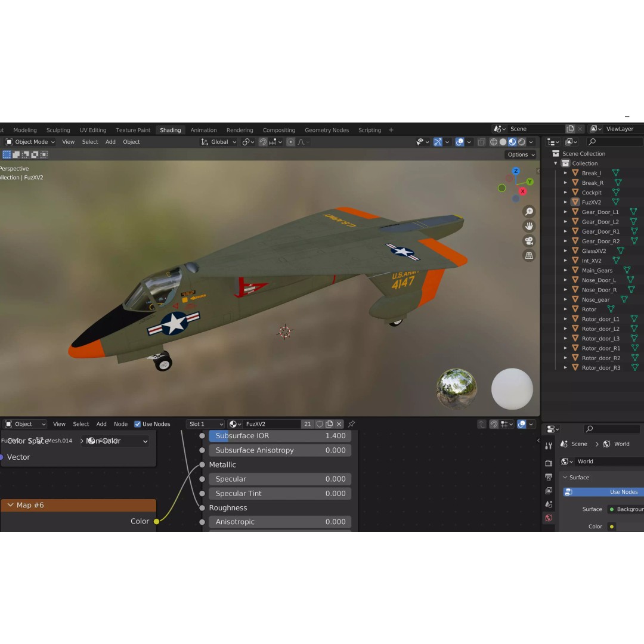Viewport: 644px width, 644px height.
Task: Open the World properties tab icon
Action: pyautogui.click(x=549, y=518)
